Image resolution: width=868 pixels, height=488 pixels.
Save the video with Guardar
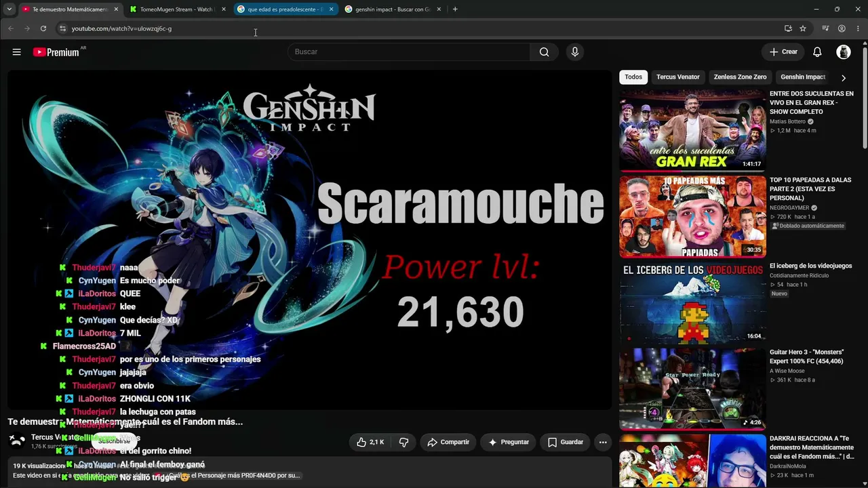[566, 442]
